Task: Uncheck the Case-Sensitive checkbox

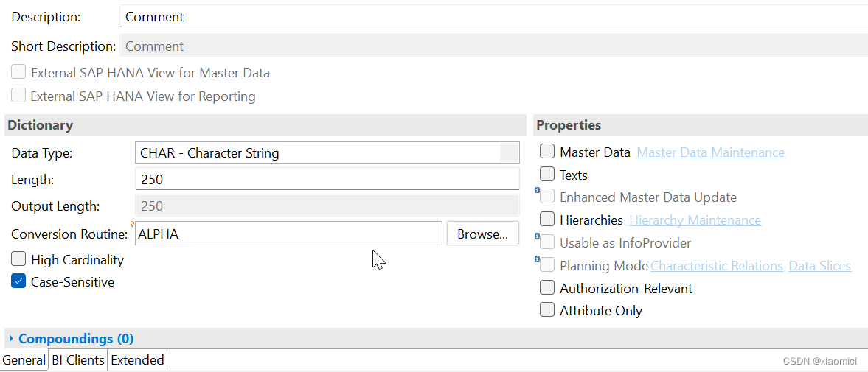Action: [18, 281]
